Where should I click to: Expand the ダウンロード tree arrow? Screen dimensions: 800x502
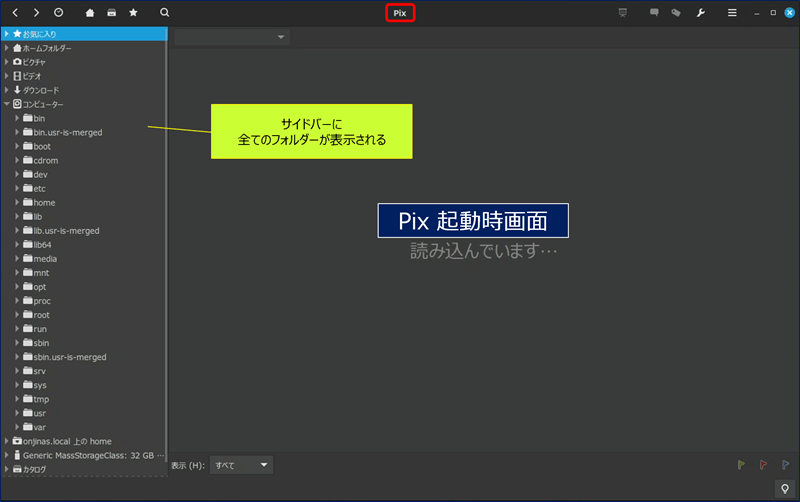(7, 90)
